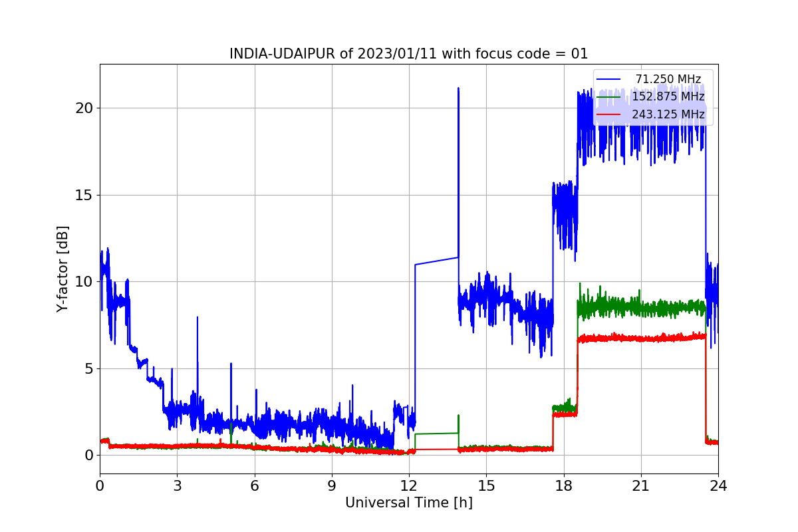798x532 pixels.
Task: Click x-axis tick label '21'
Action: (x=641, y=485)
